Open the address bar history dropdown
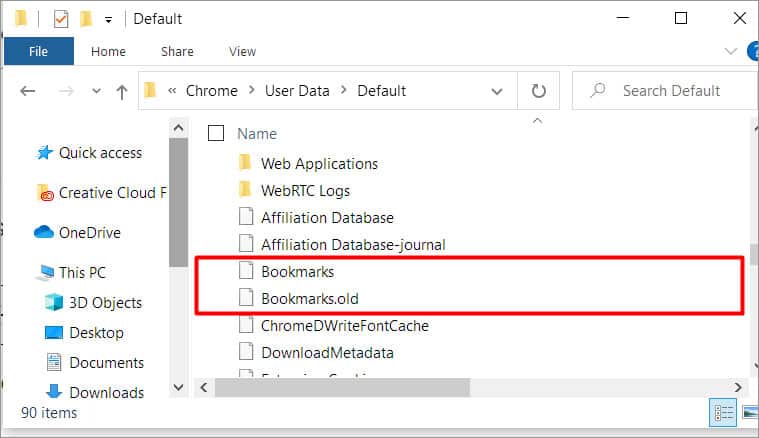 coord(497,91)
